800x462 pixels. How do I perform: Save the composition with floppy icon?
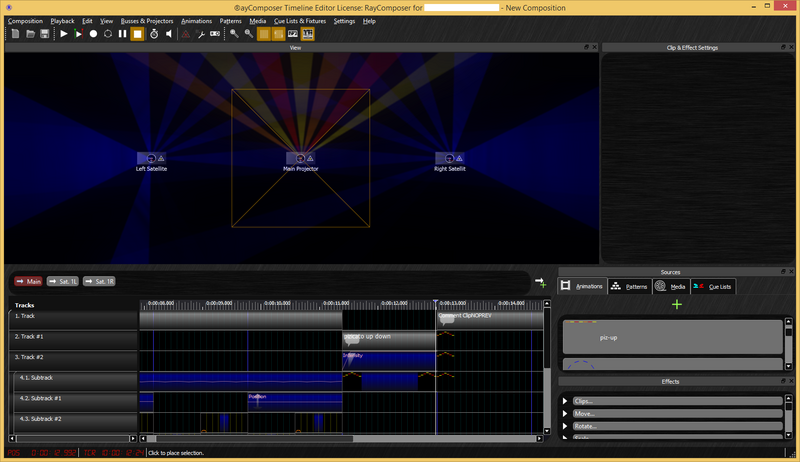(45, 34)
